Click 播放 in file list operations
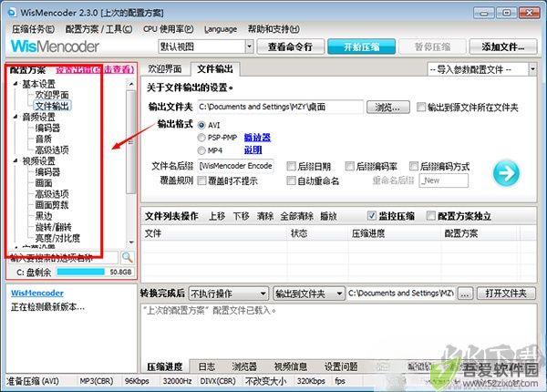Screen dimensions: 547x392 pyautogui.click(x=328, y=216)
